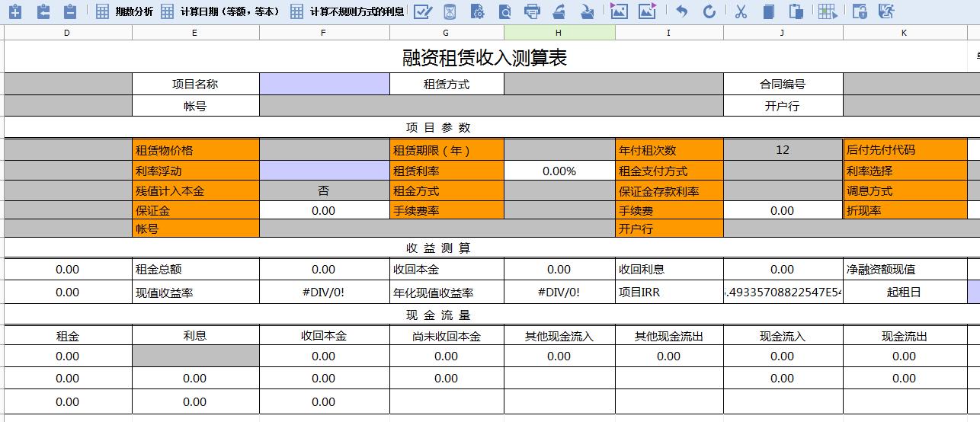Select column I header
980x422 pixels.
coord(669,33)
